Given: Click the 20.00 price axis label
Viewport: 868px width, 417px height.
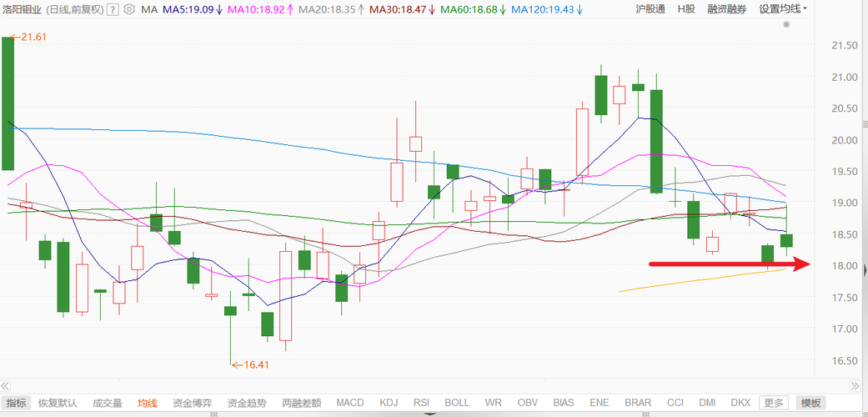Looking at the screenshot, I should 844,140.
